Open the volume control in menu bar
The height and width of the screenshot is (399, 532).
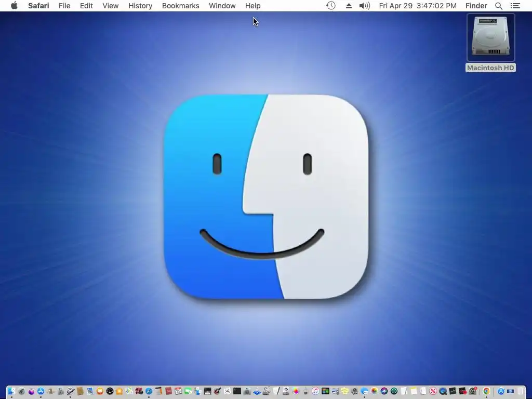coord(364,6)
